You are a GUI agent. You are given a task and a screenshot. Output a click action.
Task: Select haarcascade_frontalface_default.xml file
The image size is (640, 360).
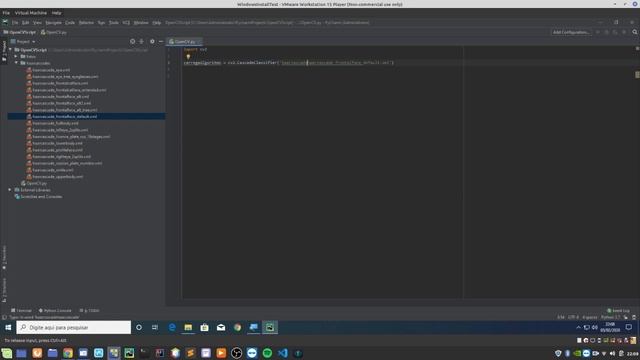coord(64,117)
